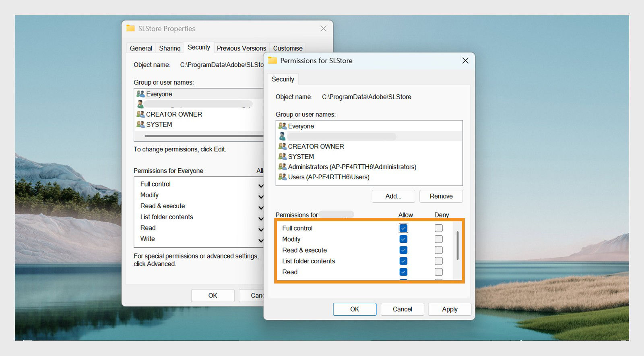The width and height of the screenshot is (644, 356).
Task: Click Everyone icon in SLStore Properties list
Action: point(140,94)
